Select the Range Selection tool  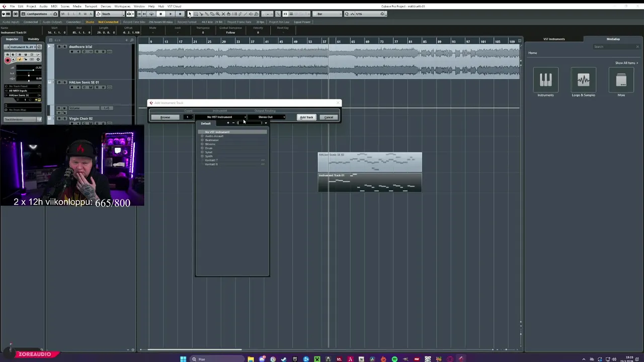coord(196,14)
